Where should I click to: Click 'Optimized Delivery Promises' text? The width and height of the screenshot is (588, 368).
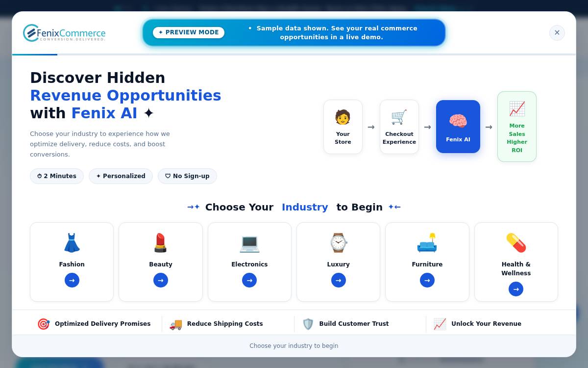click(103, 324)
